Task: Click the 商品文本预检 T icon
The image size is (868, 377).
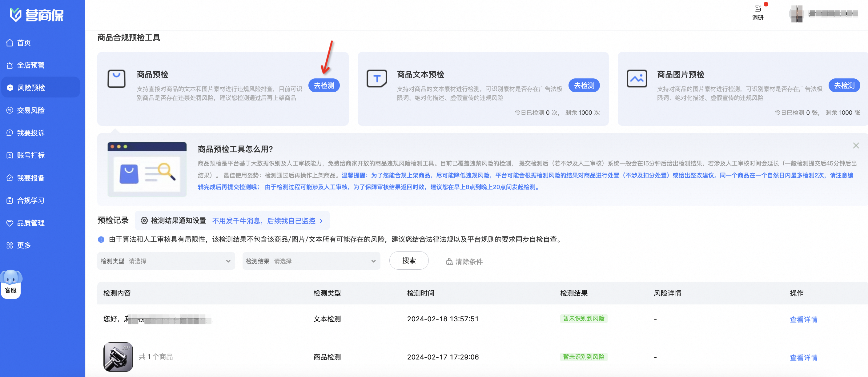Action: 377,79
